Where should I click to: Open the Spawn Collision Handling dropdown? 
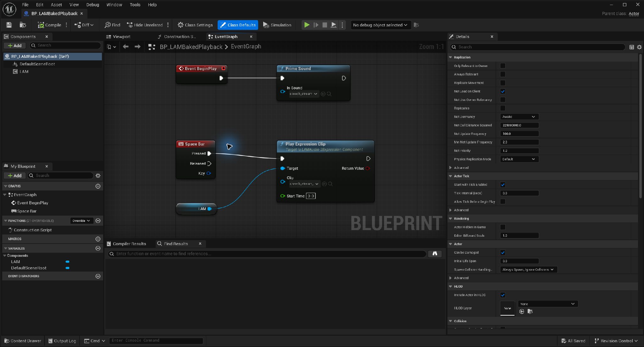coord(528,269)
